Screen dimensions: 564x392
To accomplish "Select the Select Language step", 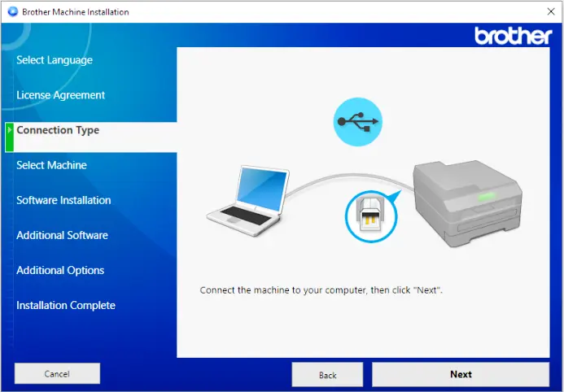I will pyautogui.click(x=55, y=60).
